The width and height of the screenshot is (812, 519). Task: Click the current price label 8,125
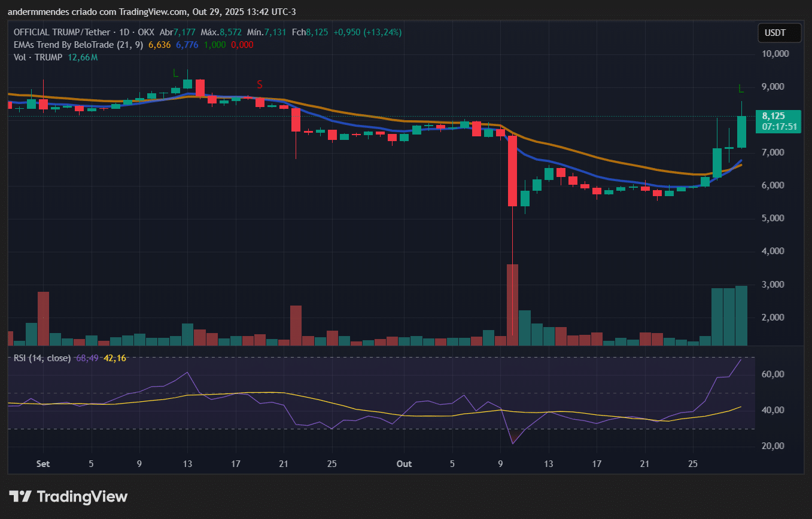click(x=778, y=116)
